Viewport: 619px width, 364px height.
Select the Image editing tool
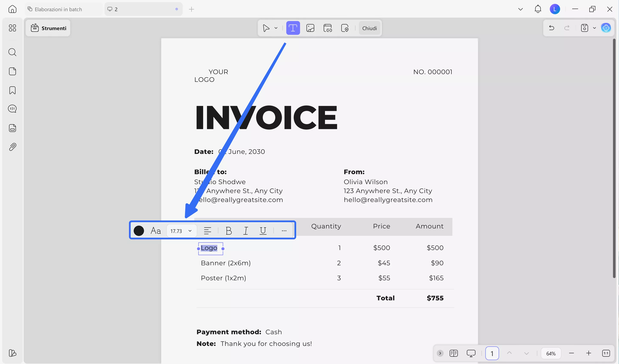tap(311, 28)
